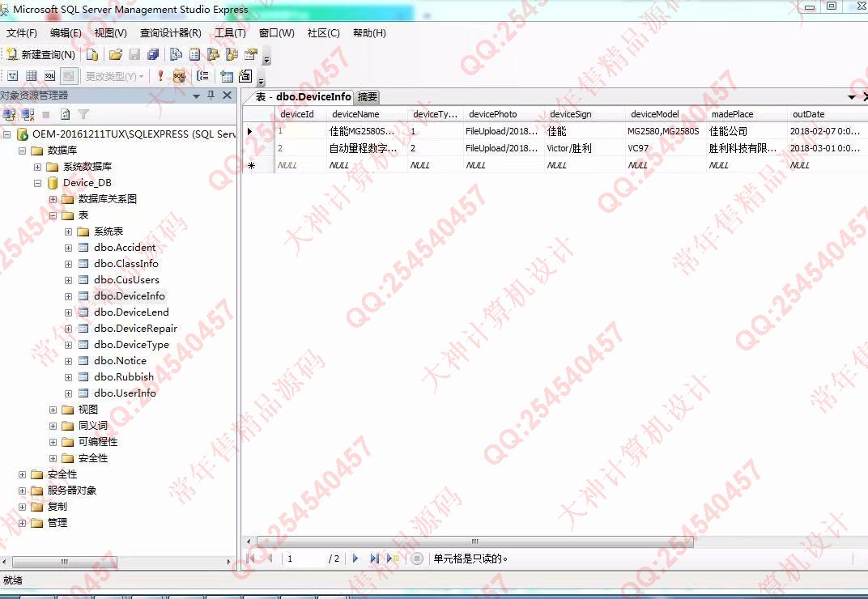Select the dbo.ClassInfo table
Image resolution: width=868 pixels, height=599 pixels.
126,264
